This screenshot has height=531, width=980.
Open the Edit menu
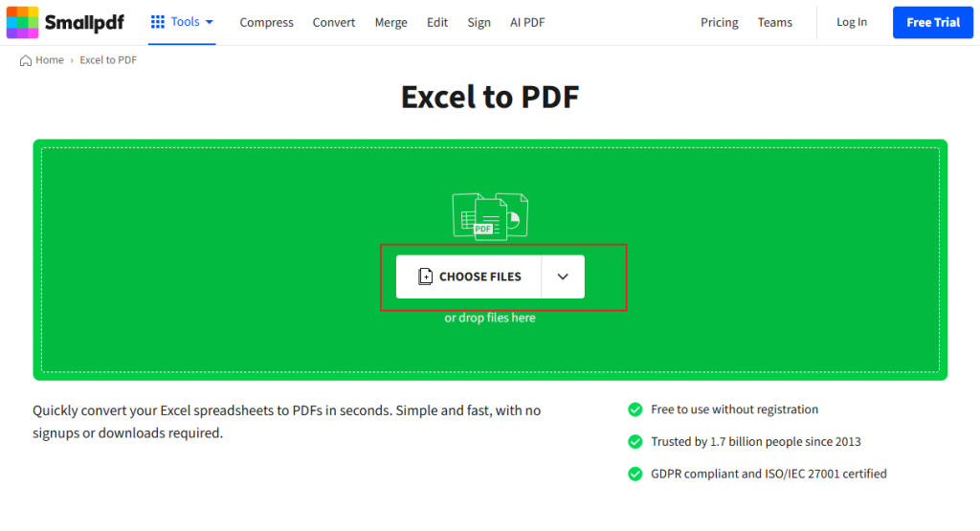[436, 23]
